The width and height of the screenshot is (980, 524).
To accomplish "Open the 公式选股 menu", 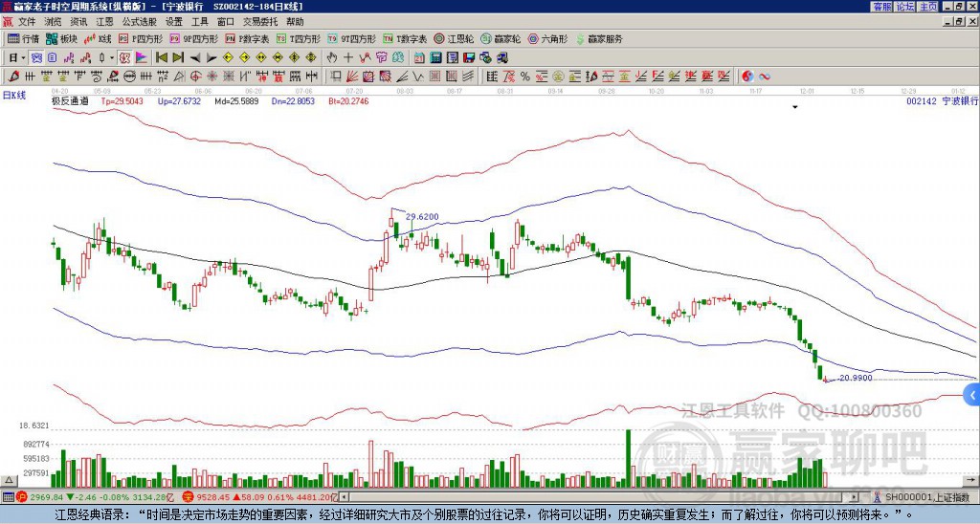I will tap(140, 22).
